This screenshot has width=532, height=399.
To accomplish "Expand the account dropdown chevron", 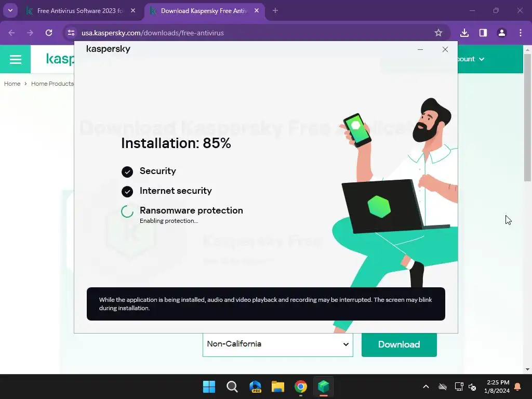I will click(482, 59).
